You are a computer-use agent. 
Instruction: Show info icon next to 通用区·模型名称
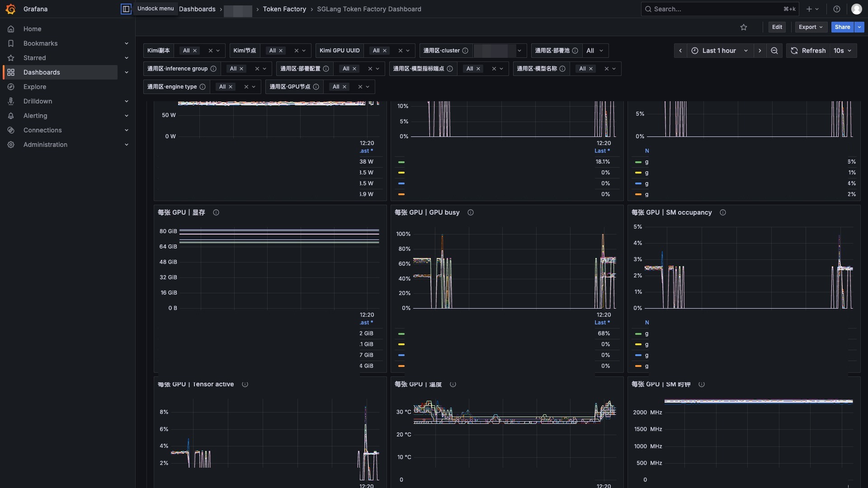(x=562, y=69)
